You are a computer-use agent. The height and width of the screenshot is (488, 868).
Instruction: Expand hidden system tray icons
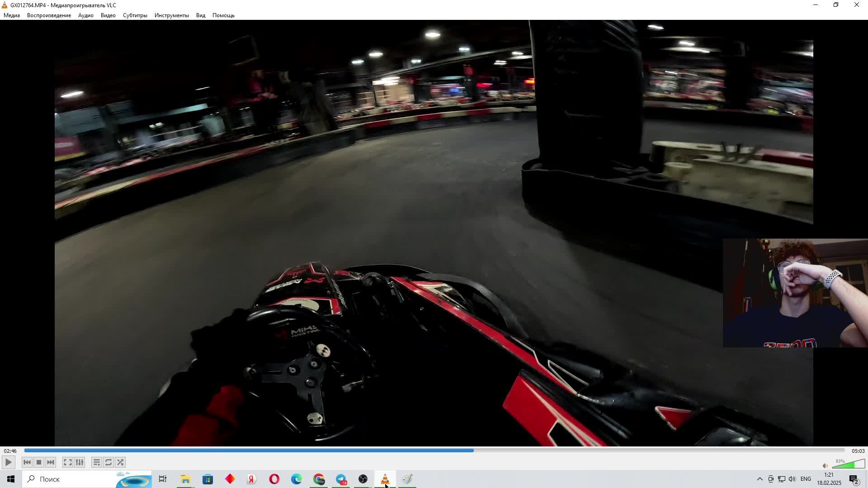[759, 479]
